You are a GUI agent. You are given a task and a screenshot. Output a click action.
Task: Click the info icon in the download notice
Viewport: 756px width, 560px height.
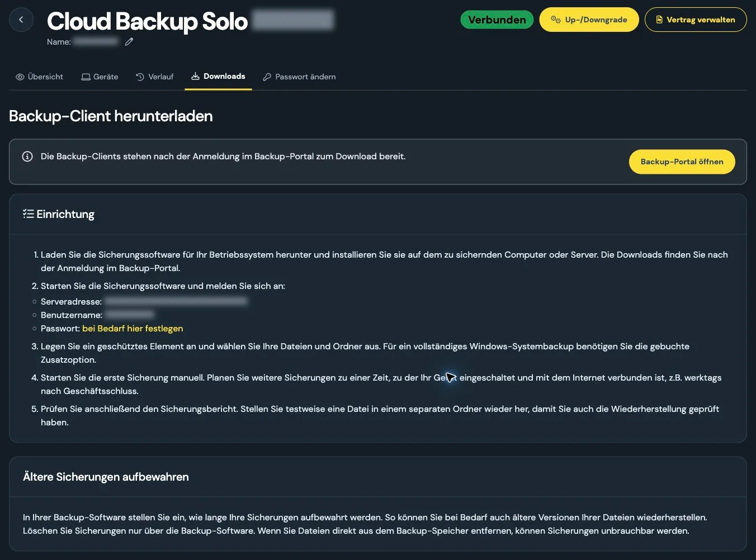[x=27, y=156]
